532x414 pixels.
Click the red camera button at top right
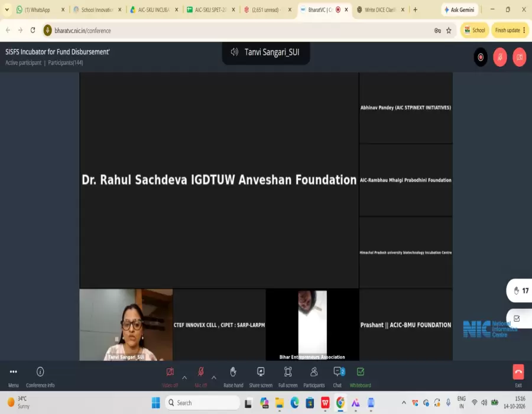click(x=520, y=57)
